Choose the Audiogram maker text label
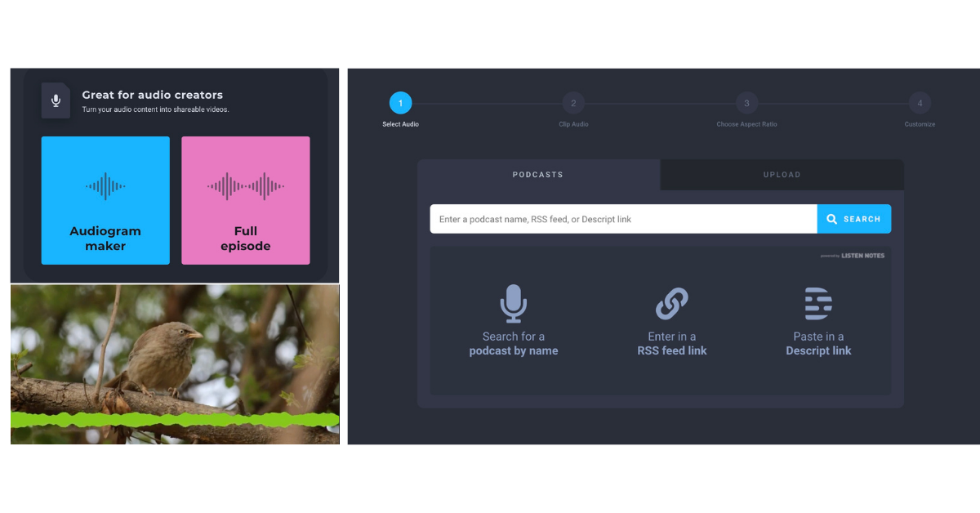 pos(105,239)
